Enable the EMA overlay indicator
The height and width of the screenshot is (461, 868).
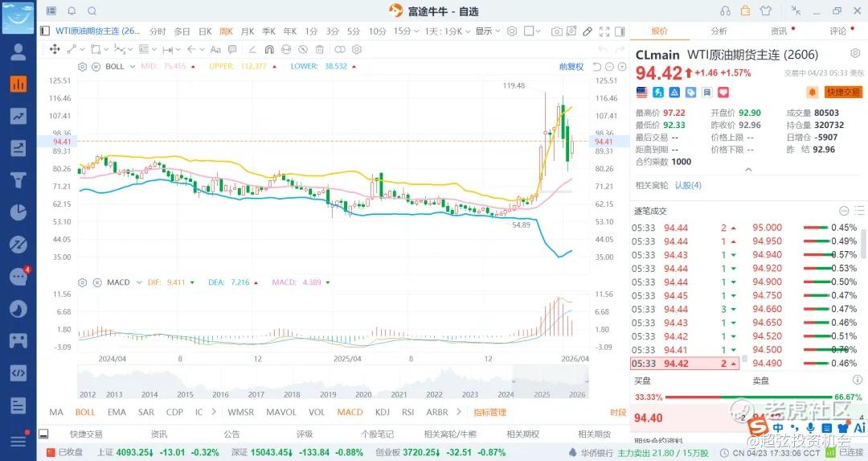pos(117,412)
